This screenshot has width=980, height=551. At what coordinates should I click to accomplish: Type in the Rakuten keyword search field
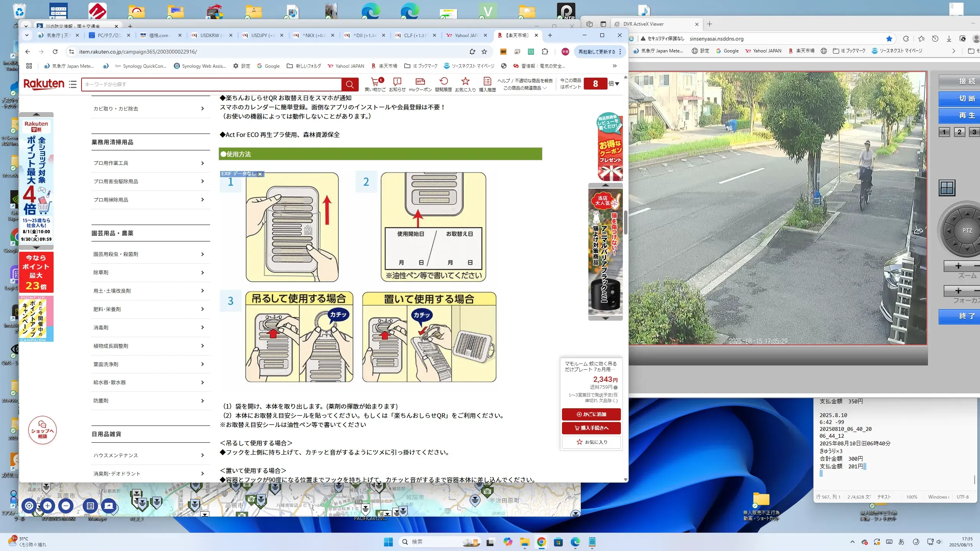[211, 84]
